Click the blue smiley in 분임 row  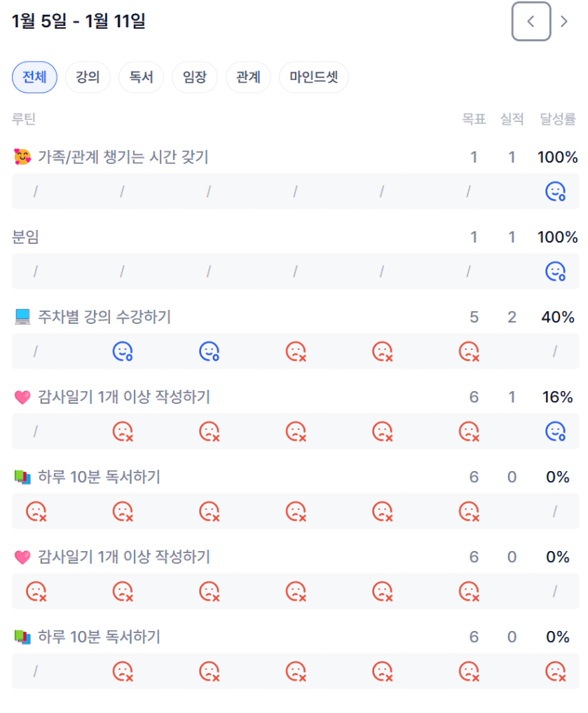[555, 271]
